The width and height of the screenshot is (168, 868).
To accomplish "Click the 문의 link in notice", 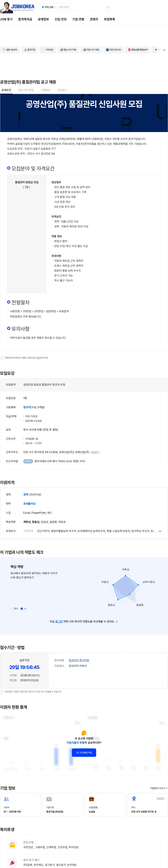I will [38, 358].
